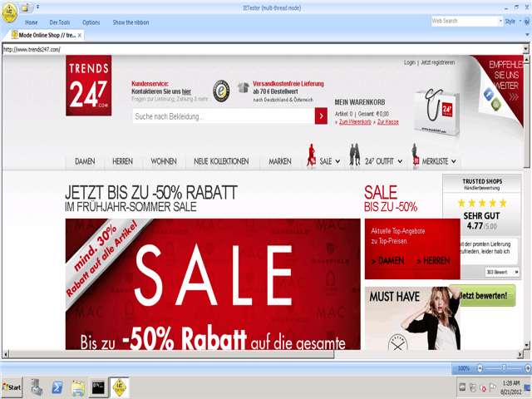Open the MARKEN navigation item

(280, 161)
